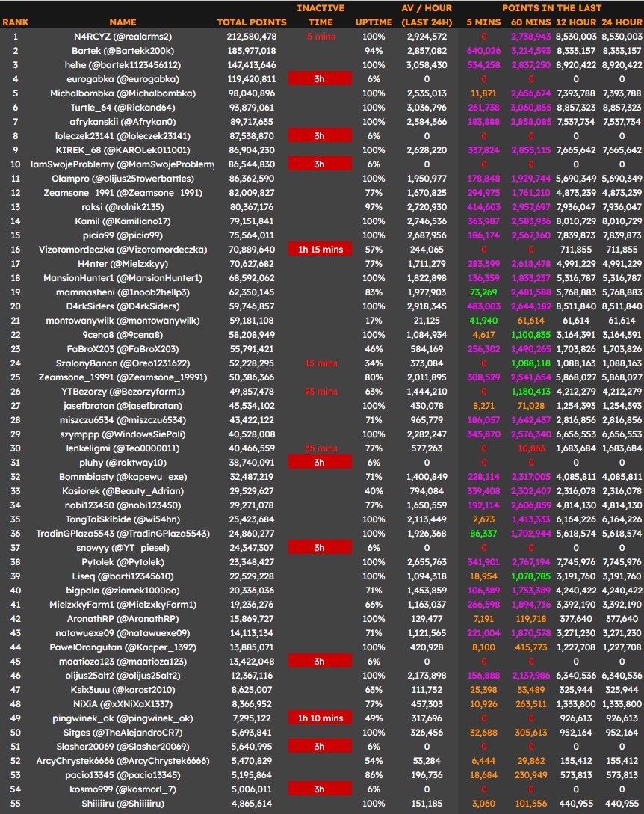Click Ksix3uuu's total points 8,625,007
This screenshot has height=814, width=644.
pos(251,690)
